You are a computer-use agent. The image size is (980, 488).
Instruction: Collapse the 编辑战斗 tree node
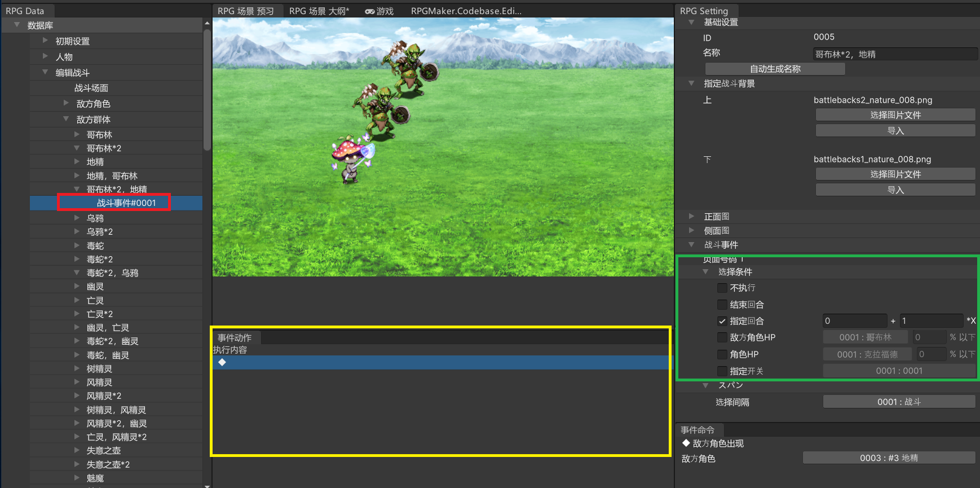click(x=45, y=72)
